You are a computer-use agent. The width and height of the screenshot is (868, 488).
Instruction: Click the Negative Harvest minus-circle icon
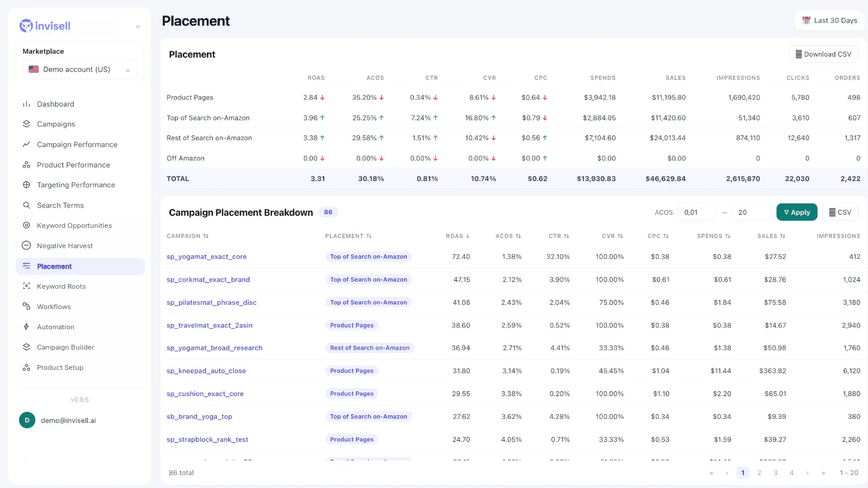point(26,245)
